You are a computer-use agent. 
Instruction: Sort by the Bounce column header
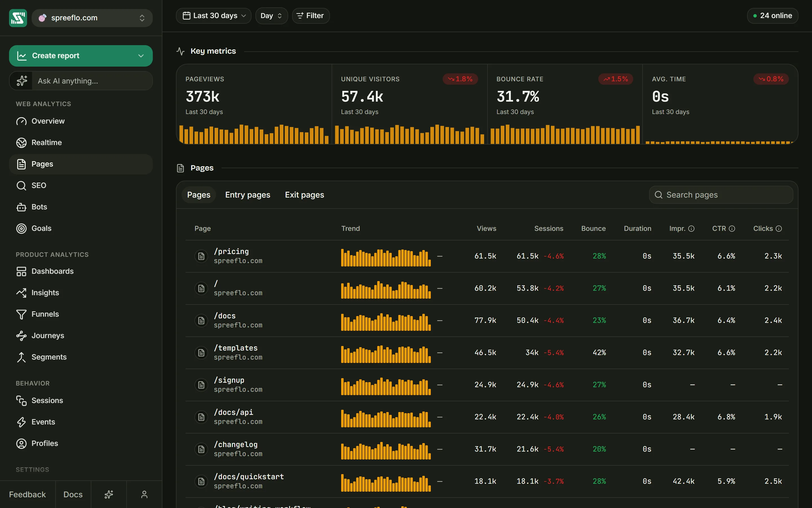[x=593, y=229]
